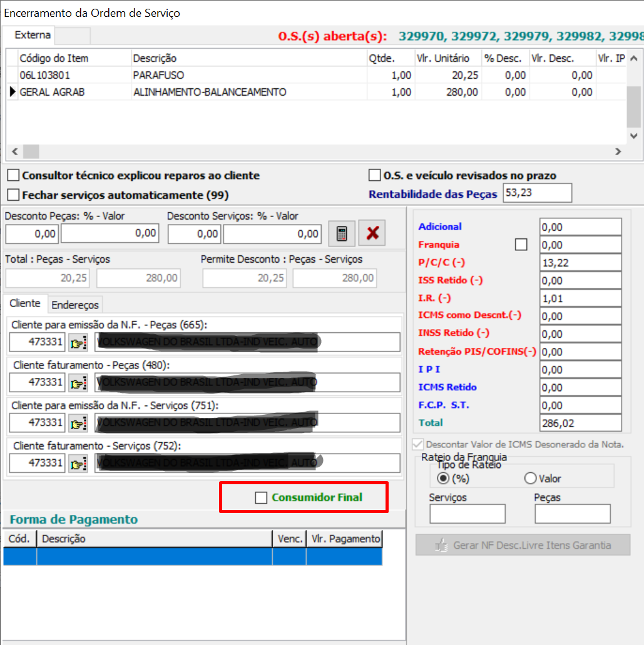Toggle the Franquia checkbox

coord(521,245)
